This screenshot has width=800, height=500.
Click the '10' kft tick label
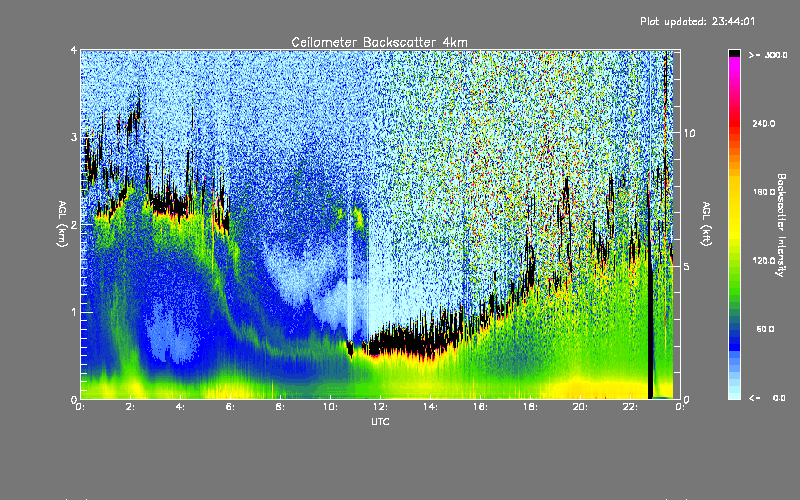[689, 134]
